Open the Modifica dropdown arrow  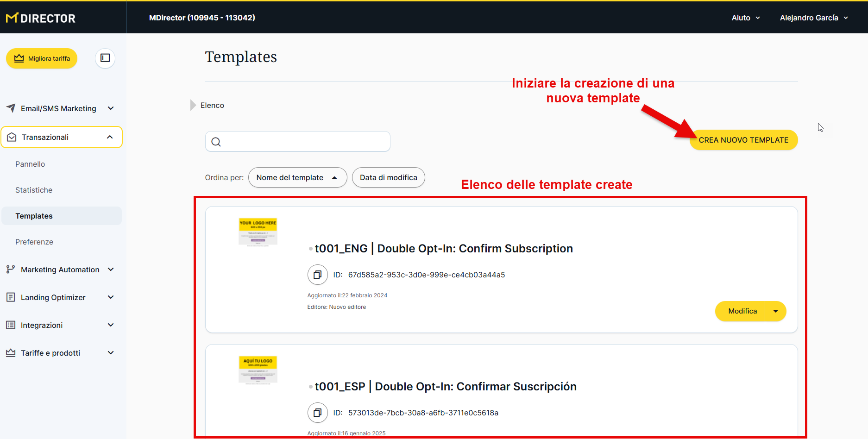click(x=775, y=311)
